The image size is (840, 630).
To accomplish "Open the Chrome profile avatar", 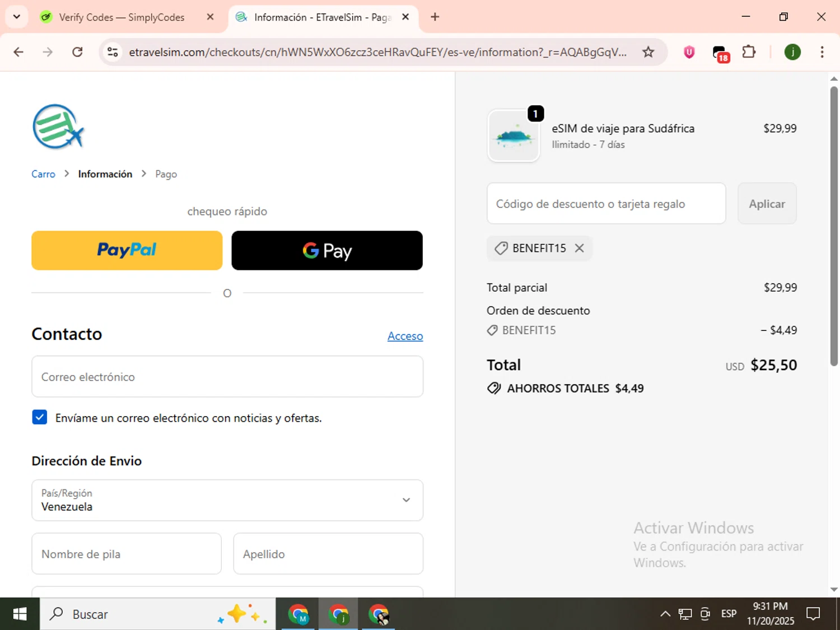I will coord(792,52).
